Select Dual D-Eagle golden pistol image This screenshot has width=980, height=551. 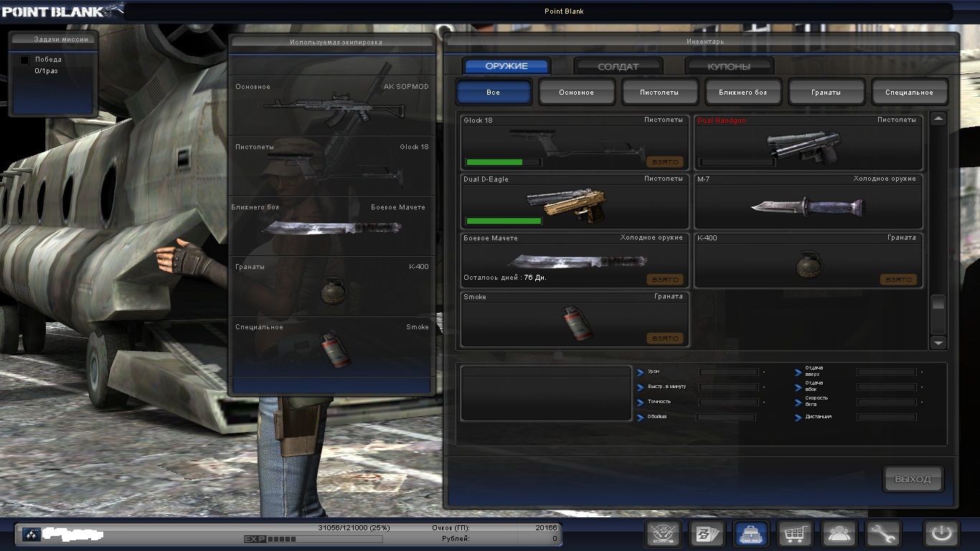pyautogui.click(x=565, y=205)
